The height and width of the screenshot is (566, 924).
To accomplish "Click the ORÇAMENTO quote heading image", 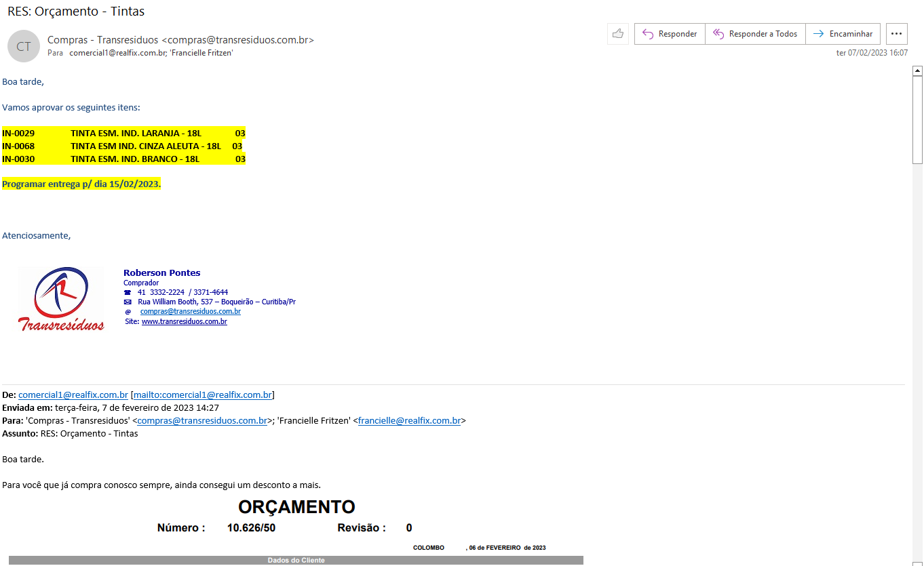I will click(296, 507).
